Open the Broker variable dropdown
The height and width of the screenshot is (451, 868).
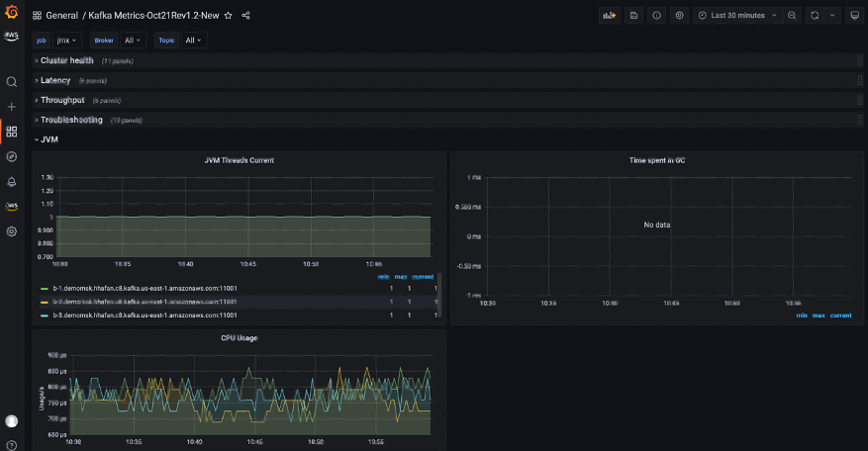click(133, 41)
